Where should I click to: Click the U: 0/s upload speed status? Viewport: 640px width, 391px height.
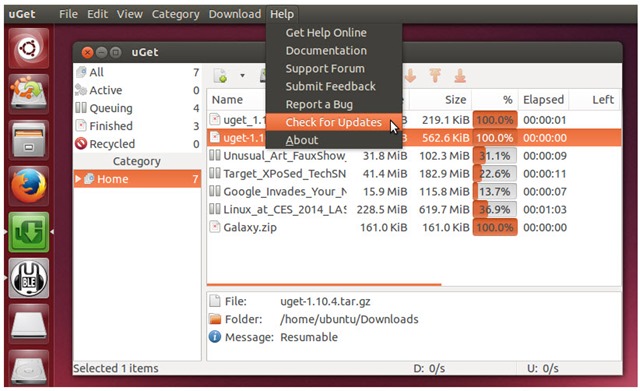pyautogui.click(x=542, y=369)
